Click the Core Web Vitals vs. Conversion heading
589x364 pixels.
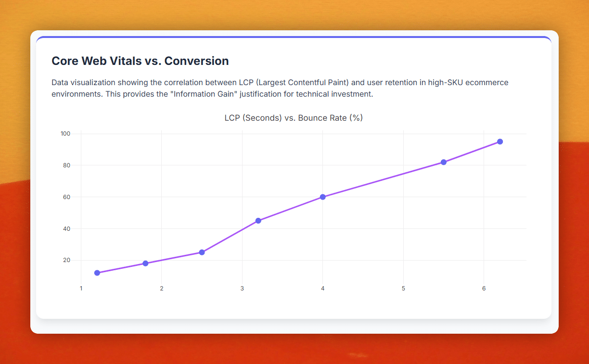pyautogui.click(x=140, y=61)
